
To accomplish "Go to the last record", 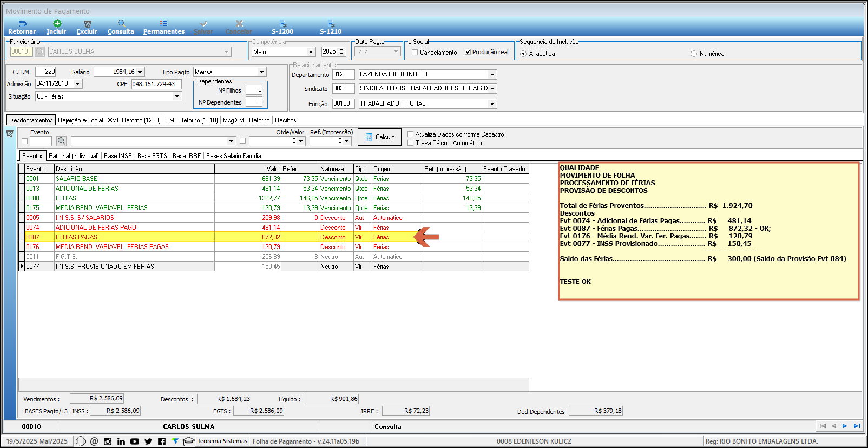I will [x=857, y=426].
